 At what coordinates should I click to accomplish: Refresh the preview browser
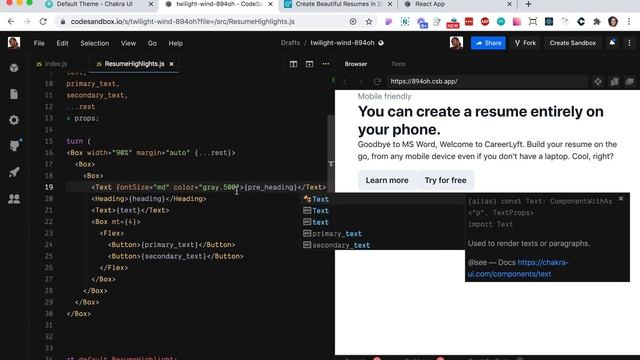point(377,82)
